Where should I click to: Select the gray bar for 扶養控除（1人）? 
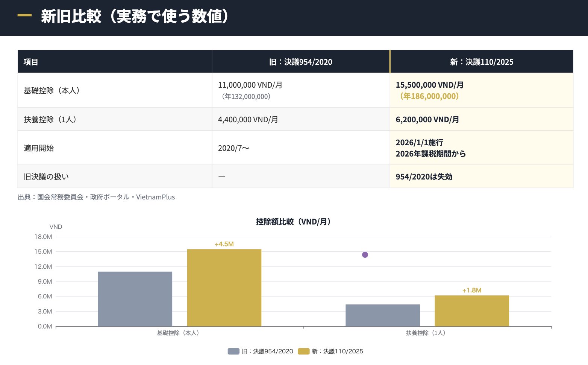tap(382, 315)
